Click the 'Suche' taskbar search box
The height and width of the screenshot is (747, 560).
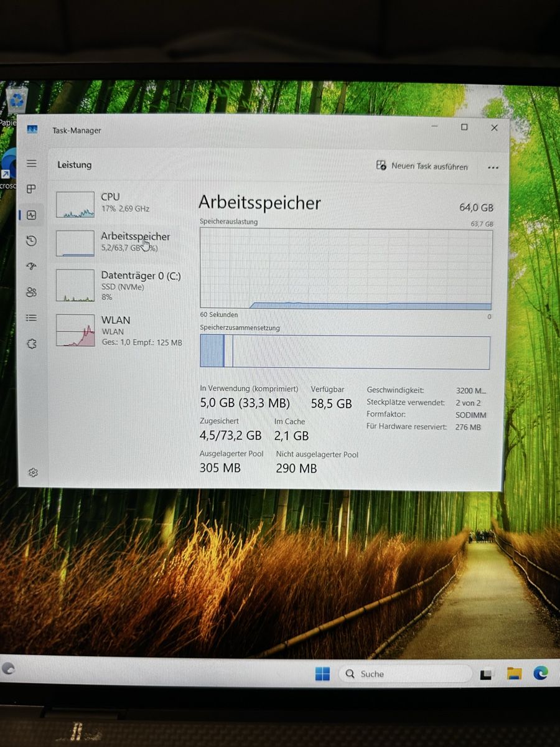[405, 674]
